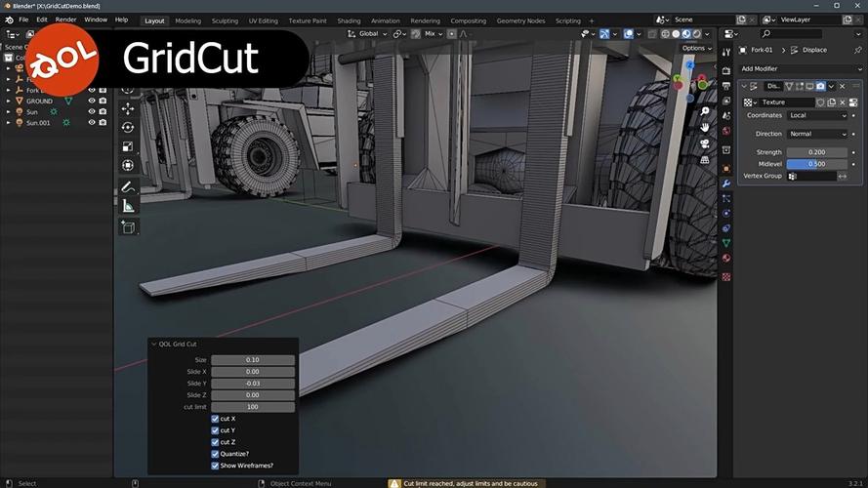This screenshot has width=868, height=488.
Task: Open the Scene properties tab
Action: [x=726, y=115]
